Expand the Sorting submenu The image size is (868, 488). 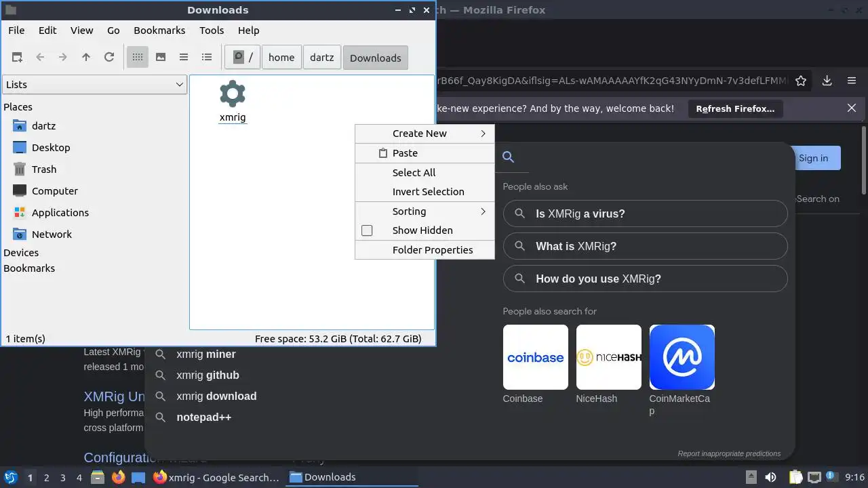(425, 211)
